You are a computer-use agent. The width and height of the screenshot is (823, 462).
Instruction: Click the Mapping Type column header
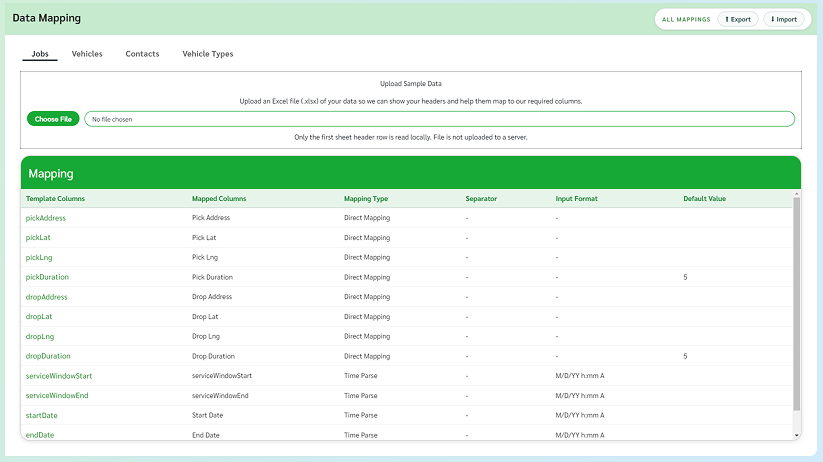coord(366,199)
